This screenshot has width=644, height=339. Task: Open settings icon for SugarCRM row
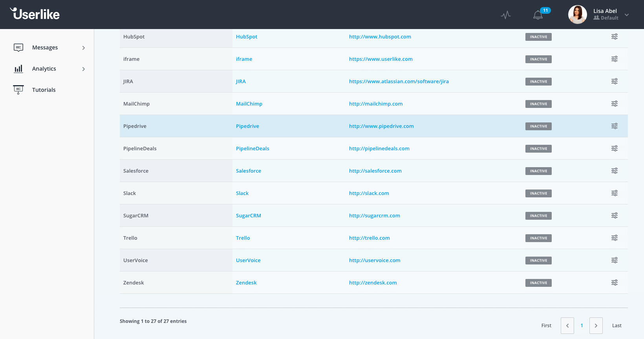point(615,215)
